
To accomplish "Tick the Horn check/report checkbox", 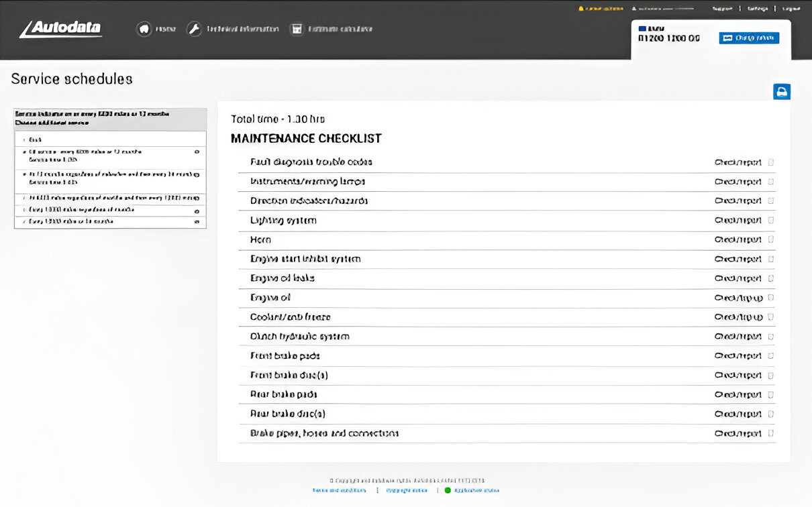I will pos(771,239).
